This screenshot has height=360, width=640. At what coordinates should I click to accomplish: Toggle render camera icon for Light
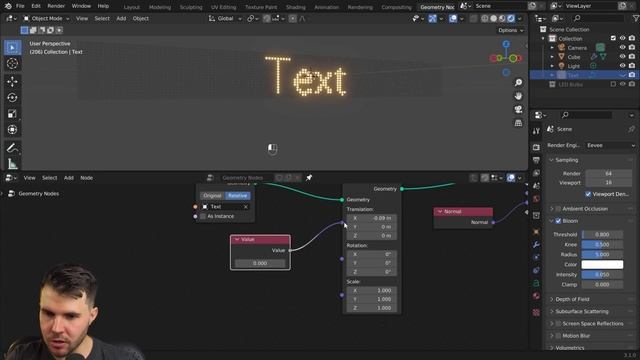[x=632, y=65]
